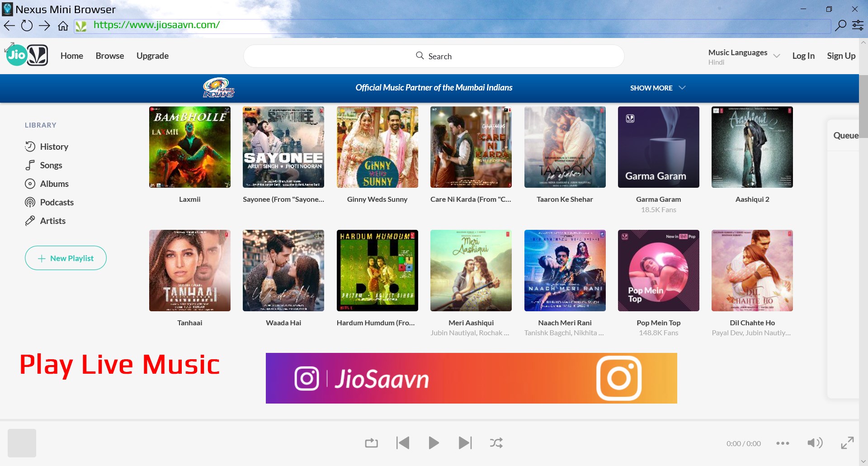The image size is (868, 466).
Task: Create a New Playlist
Action: point(66,258)
